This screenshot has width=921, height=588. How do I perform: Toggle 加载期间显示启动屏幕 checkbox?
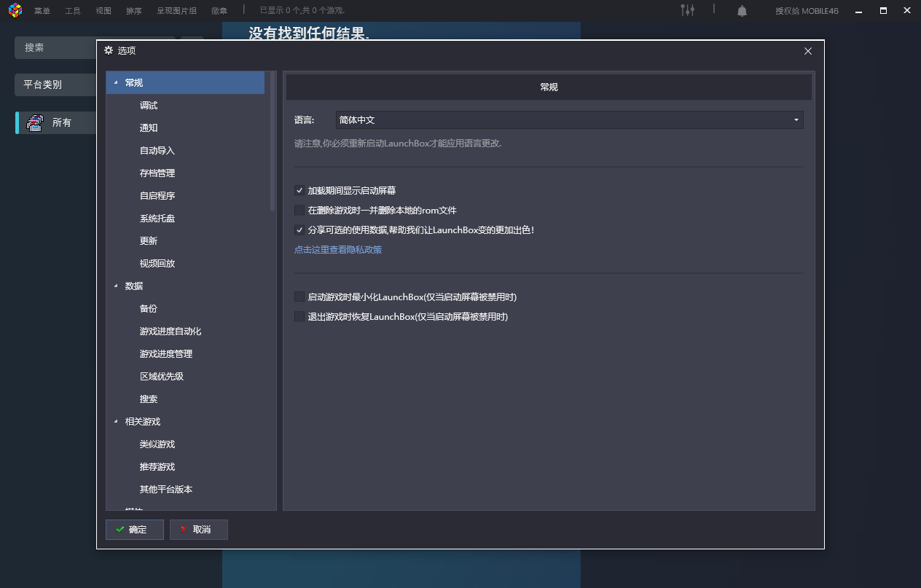click(299, 190)
